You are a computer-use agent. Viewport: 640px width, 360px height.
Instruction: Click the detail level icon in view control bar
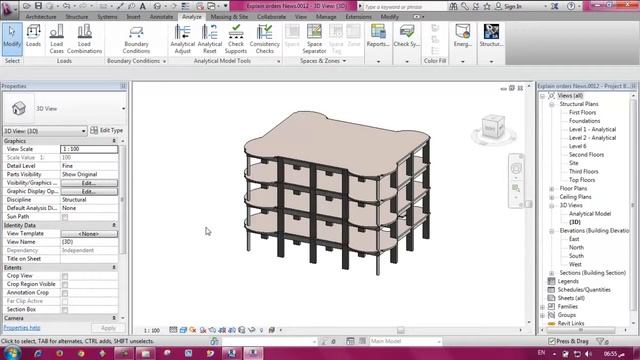[173, 330]
